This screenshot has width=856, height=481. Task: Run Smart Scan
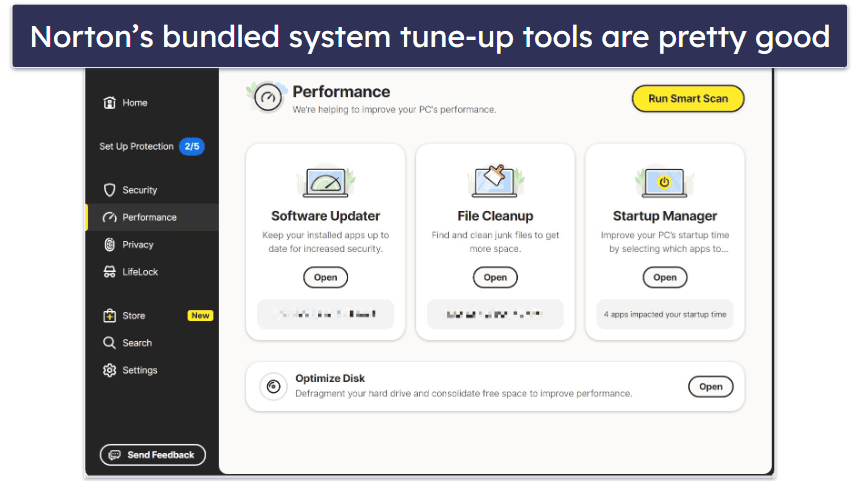point(688,99)
